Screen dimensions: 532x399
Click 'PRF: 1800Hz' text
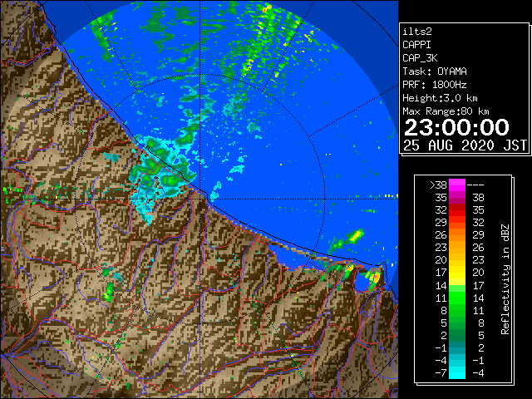[435, 85]
